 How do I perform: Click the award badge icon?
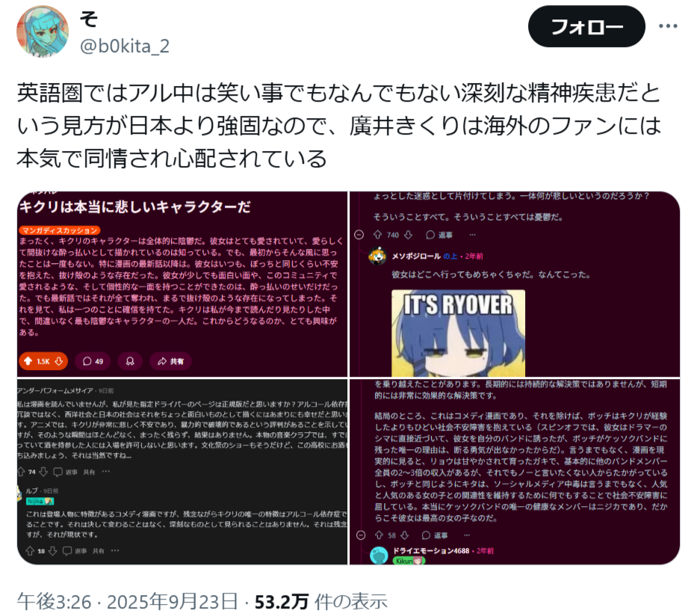(130, 361)
